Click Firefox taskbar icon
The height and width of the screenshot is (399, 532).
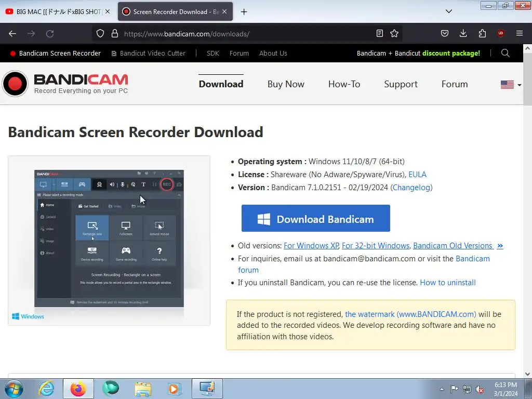coord(78,389)
